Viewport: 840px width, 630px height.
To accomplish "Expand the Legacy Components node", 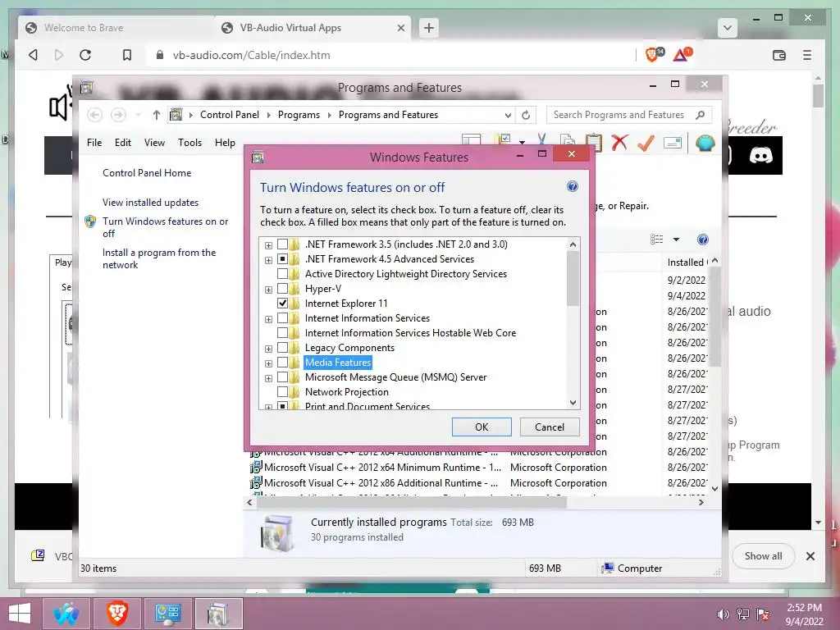I will tap(268, 349).
